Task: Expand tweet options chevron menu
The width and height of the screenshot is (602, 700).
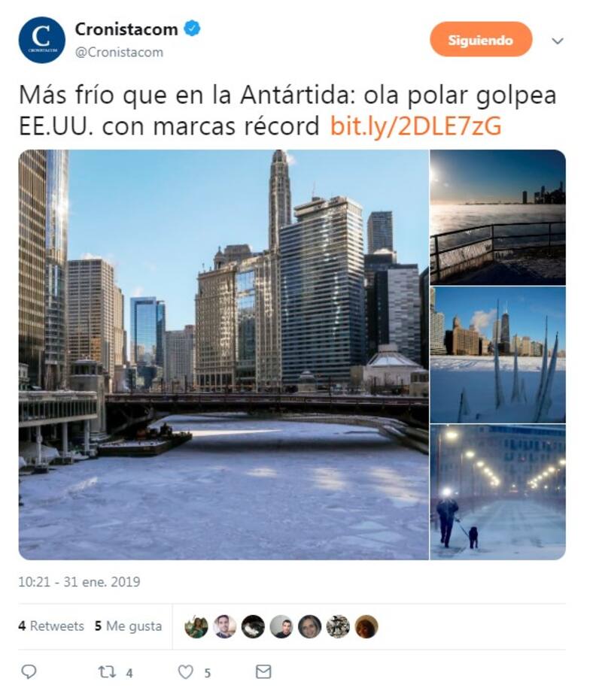Action: (x=558, y=41)
